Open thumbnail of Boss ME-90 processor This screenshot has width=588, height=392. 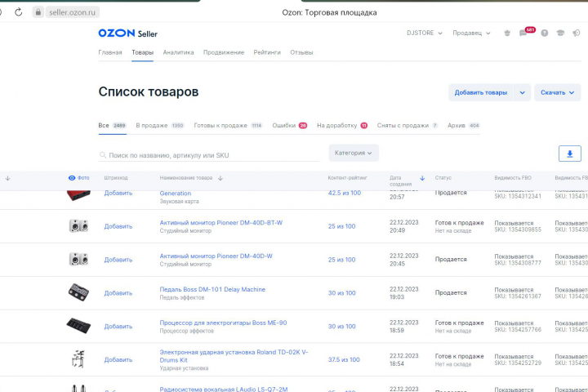78,326
